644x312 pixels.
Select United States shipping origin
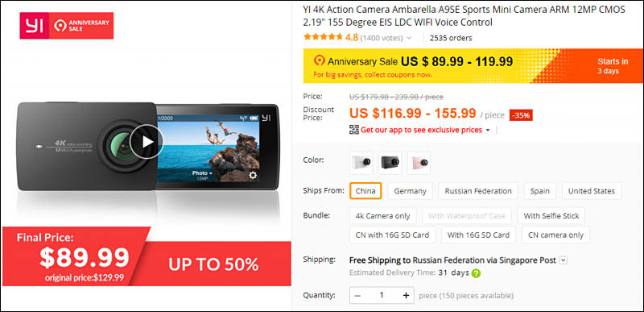[x=592, y=191]
